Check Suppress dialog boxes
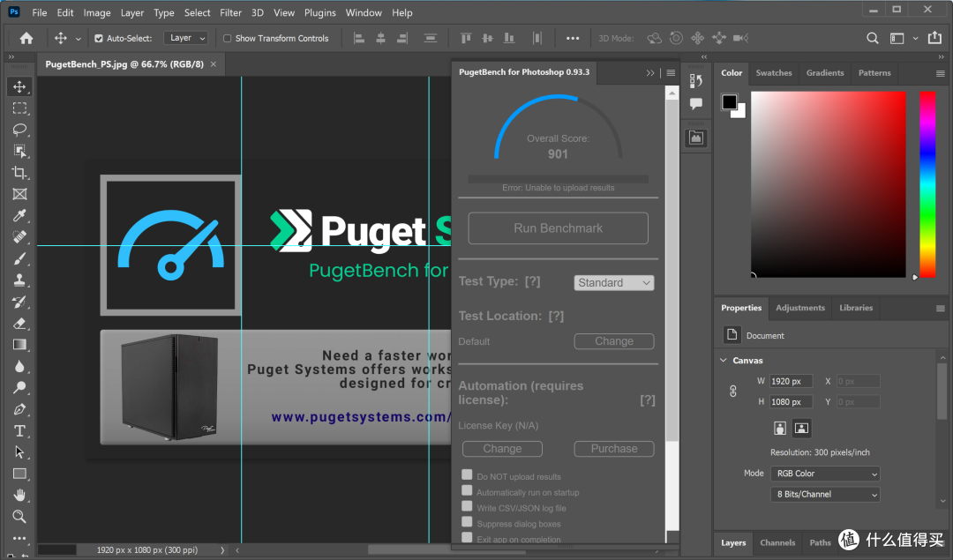The width and height of the screenshot is (953, 560). point(467,522)
